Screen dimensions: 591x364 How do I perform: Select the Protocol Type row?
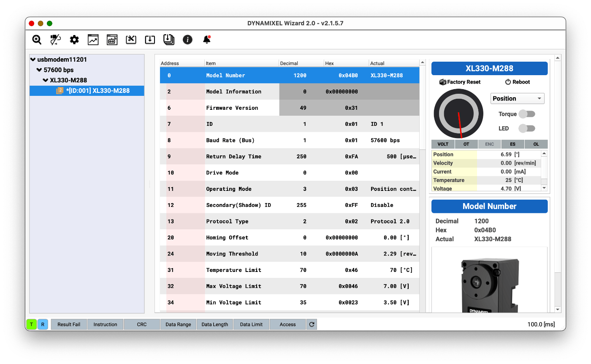coord(290,221)
